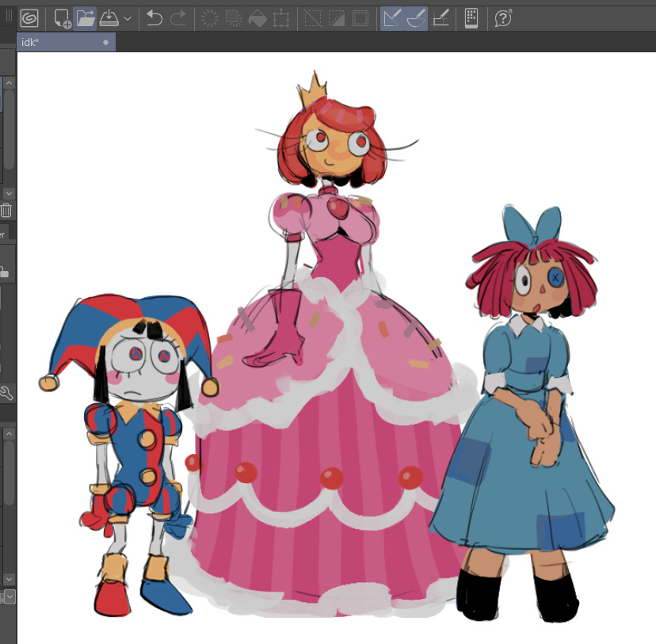Undo the last stroke

pos(154,18)
